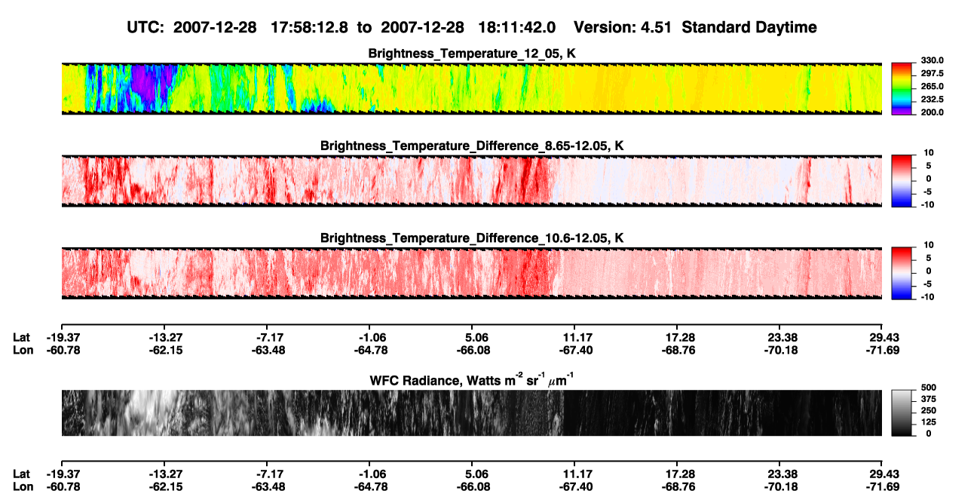Select the 8.65-12.05 difference red-blue color bar

[x=902, y=181]
